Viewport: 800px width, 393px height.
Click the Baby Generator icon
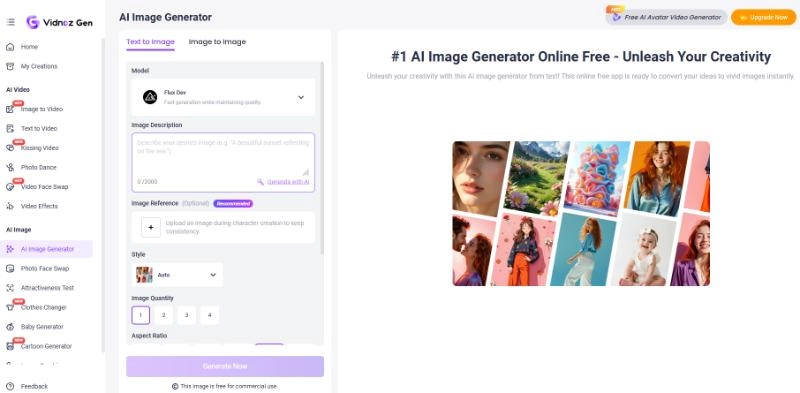(10, 327)
